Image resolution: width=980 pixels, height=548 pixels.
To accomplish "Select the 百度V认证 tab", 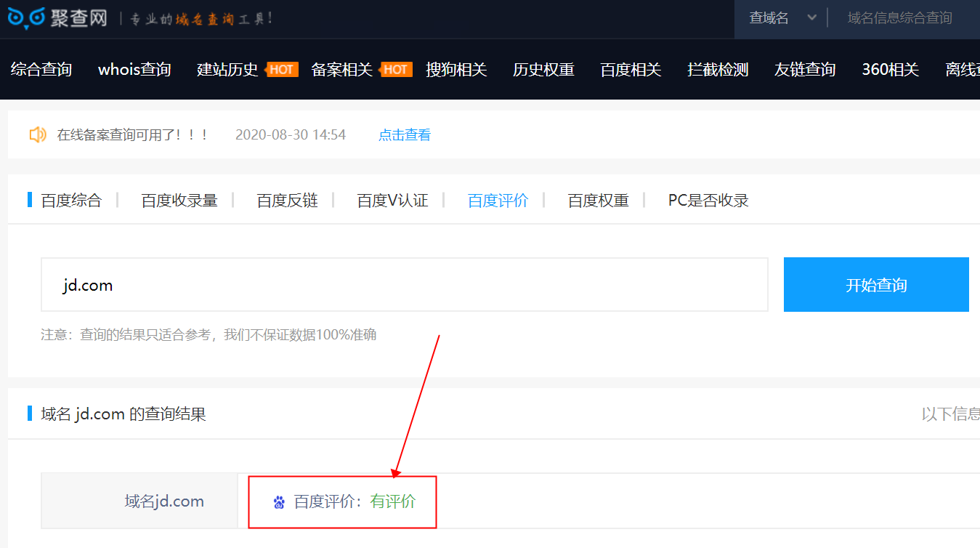I will [x=392, y=200].
